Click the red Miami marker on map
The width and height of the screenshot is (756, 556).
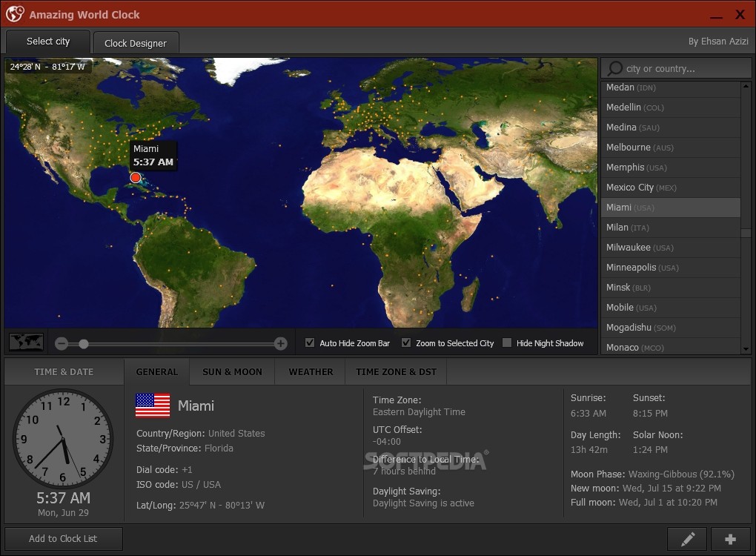[136, 177]
